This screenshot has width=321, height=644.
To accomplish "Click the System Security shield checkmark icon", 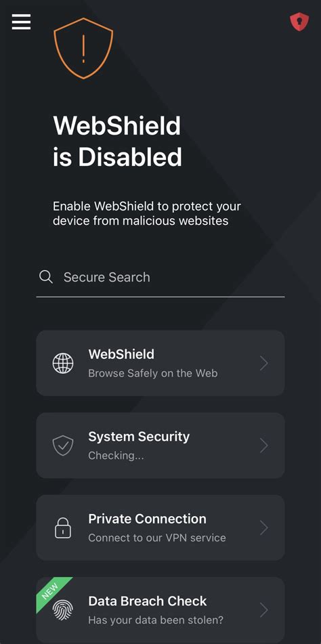I will [63, 446].
